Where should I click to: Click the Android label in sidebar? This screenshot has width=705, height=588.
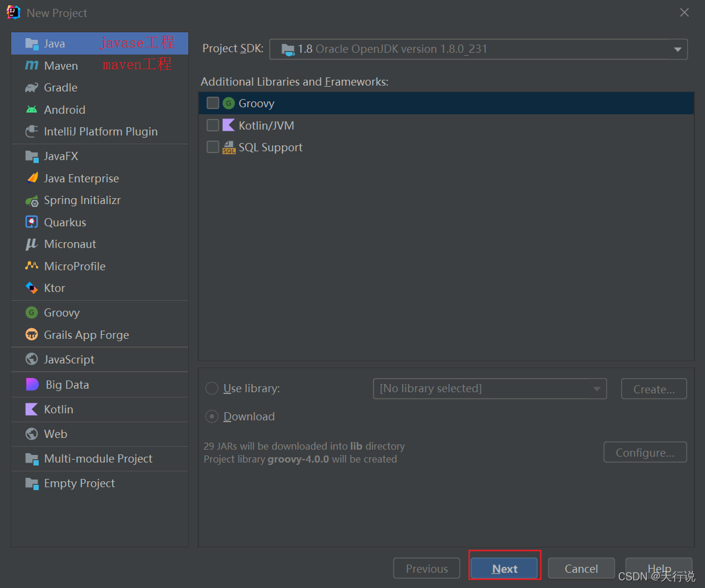(65, 110)
